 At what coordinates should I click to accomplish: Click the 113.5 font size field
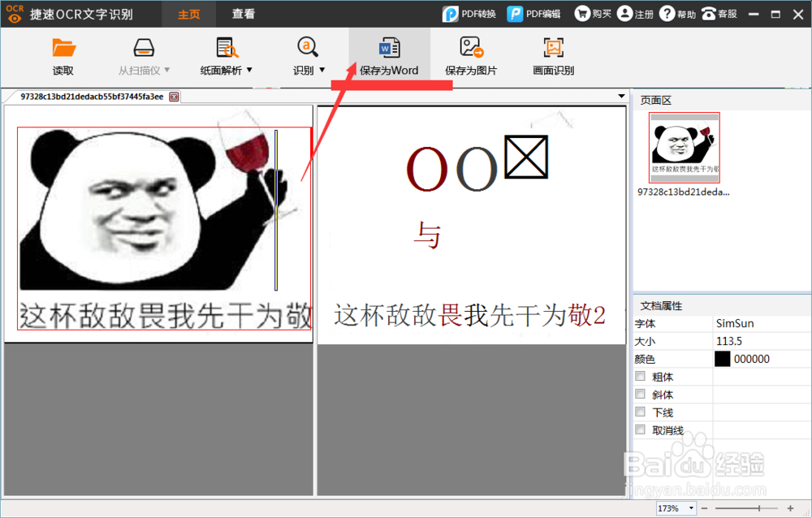click(x=762, y=341)
